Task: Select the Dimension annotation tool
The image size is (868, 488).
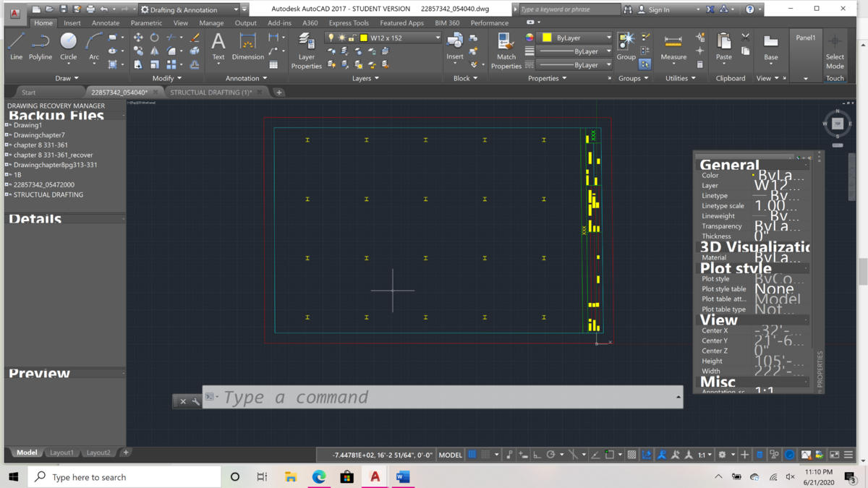Action: [x=247, y=46]
